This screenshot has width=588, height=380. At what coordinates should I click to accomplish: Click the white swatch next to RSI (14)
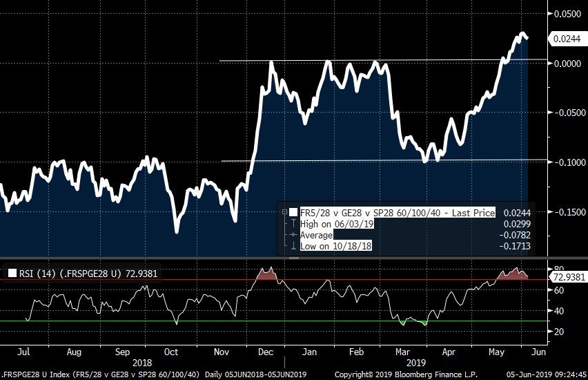pos(12,273)
